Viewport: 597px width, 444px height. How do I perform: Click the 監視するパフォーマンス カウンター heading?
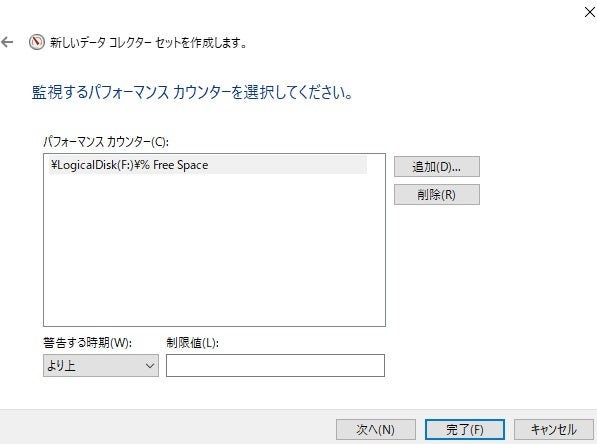192,92
